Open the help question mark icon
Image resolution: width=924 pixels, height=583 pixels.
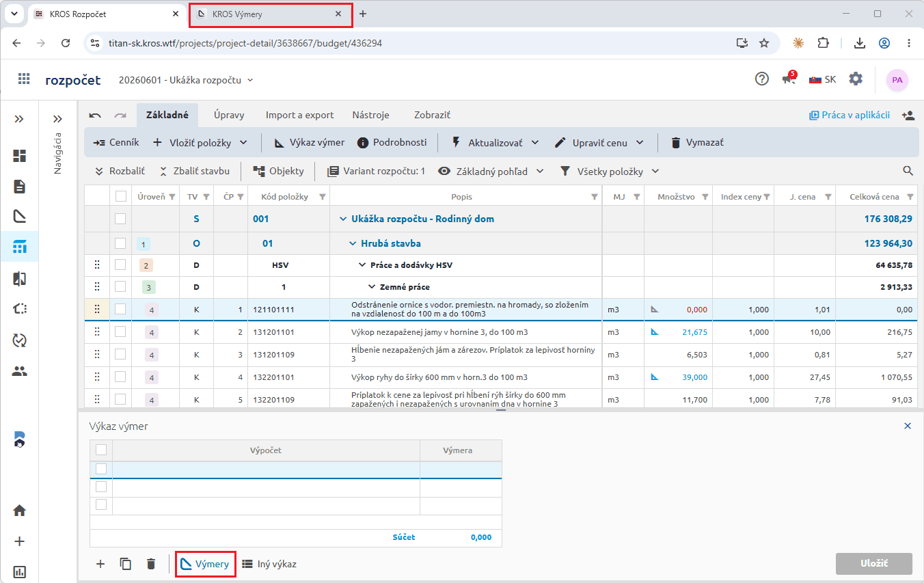point(762,79)
